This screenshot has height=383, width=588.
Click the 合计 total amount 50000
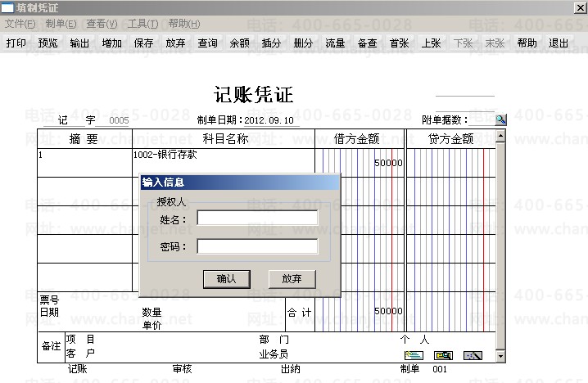coord(388,311)
